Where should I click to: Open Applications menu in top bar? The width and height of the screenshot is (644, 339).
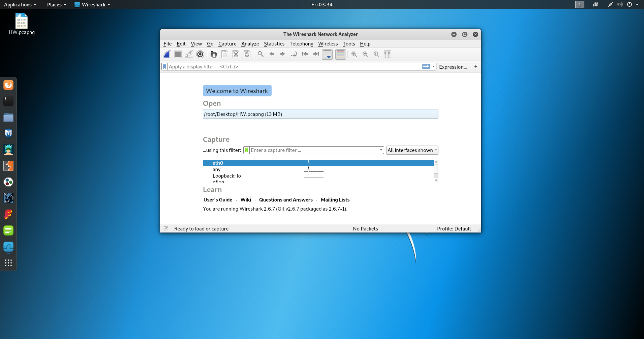pyautogui.click(x=20, y=4)
